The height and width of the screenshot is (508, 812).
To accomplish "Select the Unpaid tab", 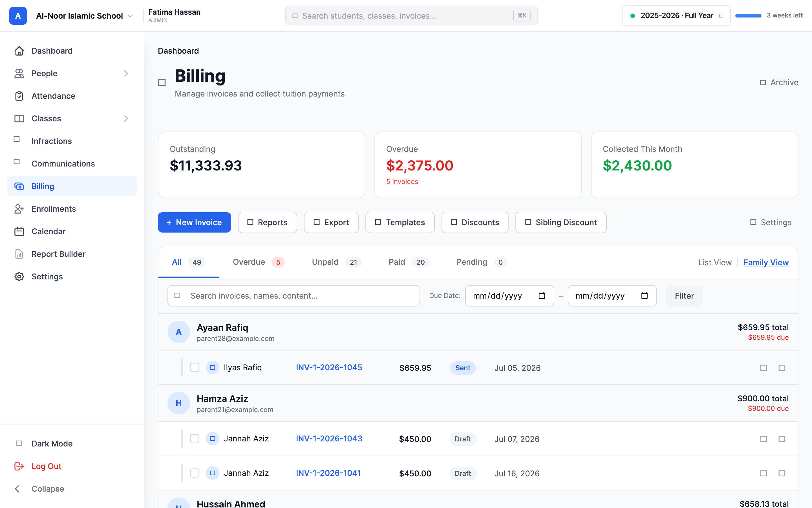I will click(x=337, y=262).
